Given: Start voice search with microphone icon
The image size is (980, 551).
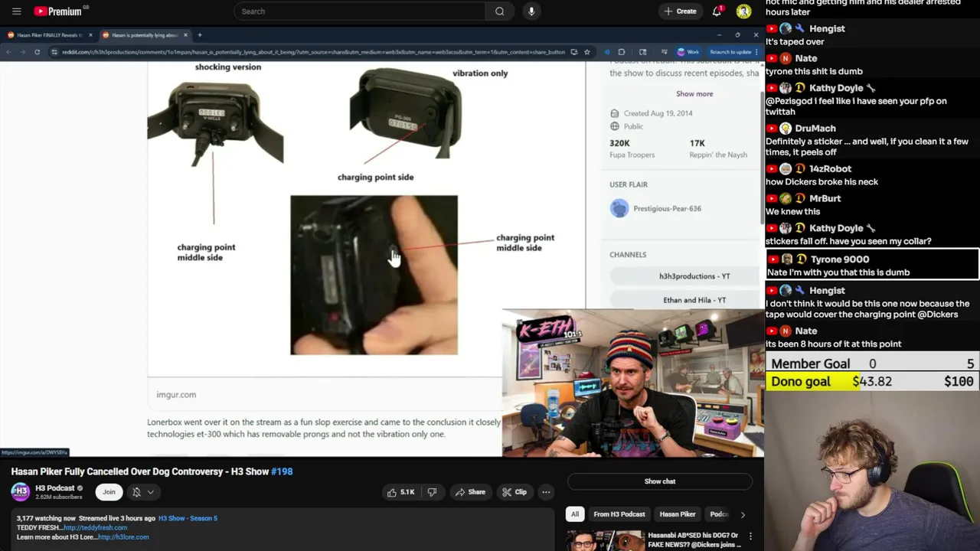Looking at the screenshot, I should (x=531, y=11).
